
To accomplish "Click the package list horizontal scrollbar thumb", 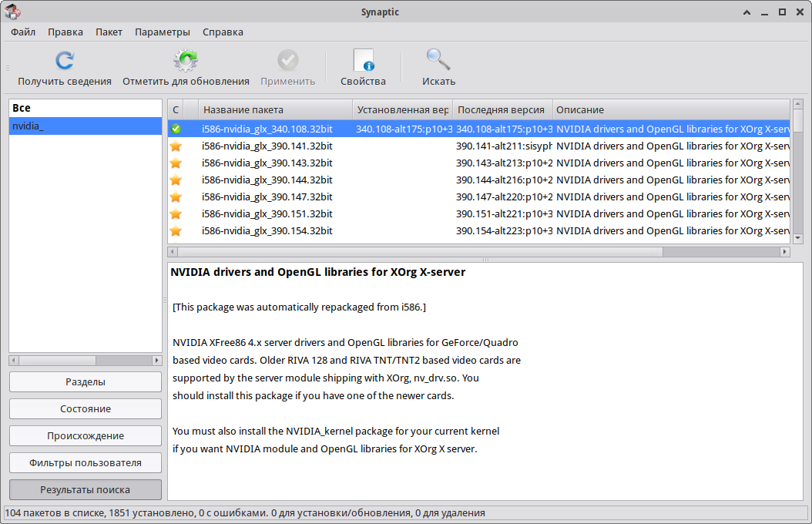I will pos(421,251).
